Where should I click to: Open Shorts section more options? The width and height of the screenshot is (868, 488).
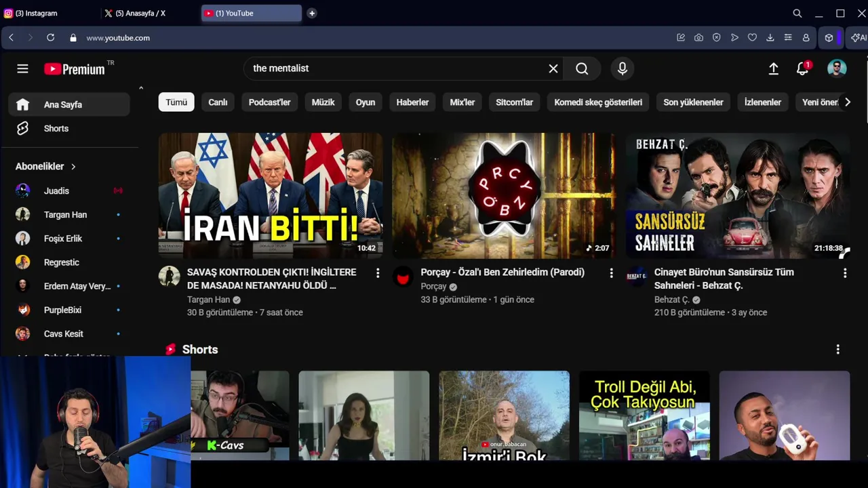pos(838,349)
